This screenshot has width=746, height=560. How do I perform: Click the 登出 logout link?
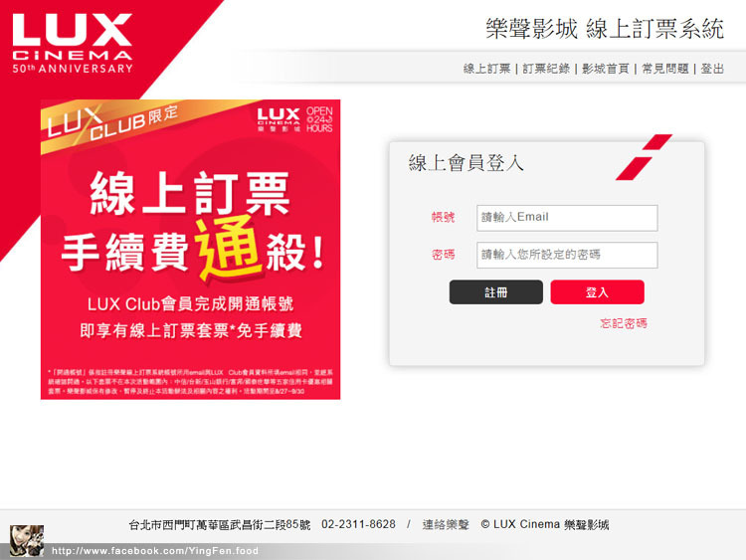[x=712, y=69]
